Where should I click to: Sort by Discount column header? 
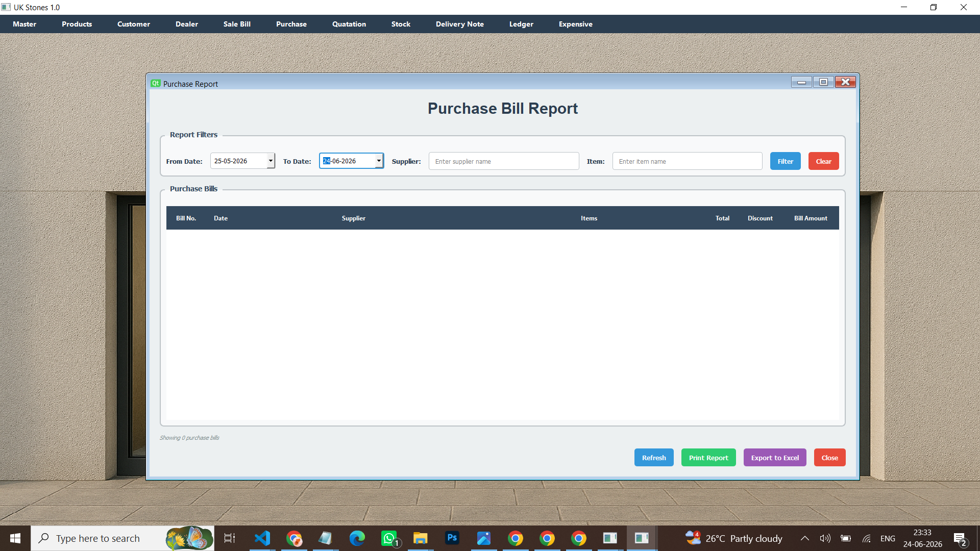(760, 218)
